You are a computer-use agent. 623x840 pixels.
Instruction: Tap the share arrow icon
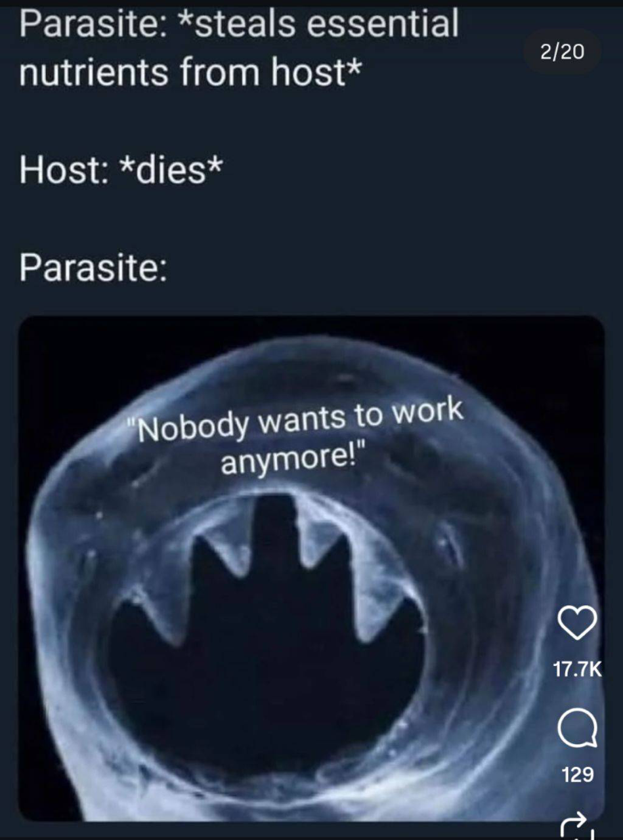tap(576, 827)
